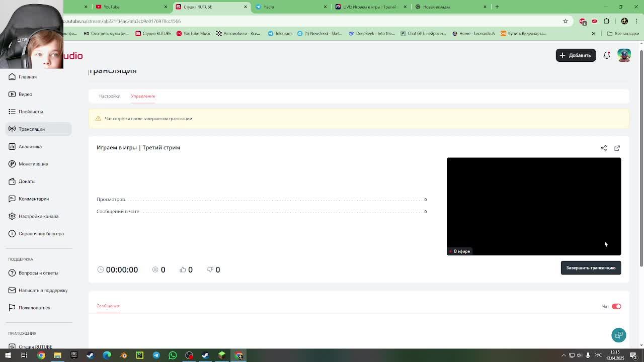644x362 pixels.
Task: Open Донаты in the sidebar
Action: (39, 182)
